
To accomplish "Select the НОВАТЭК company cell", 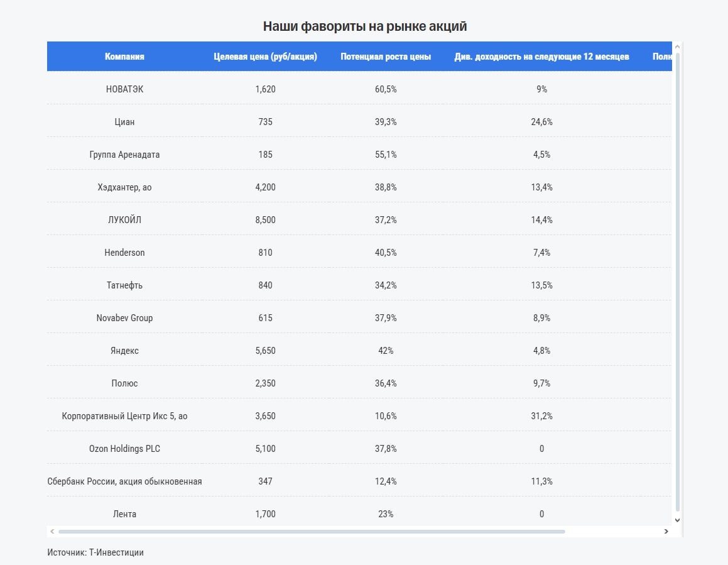I will click(124, 89).
